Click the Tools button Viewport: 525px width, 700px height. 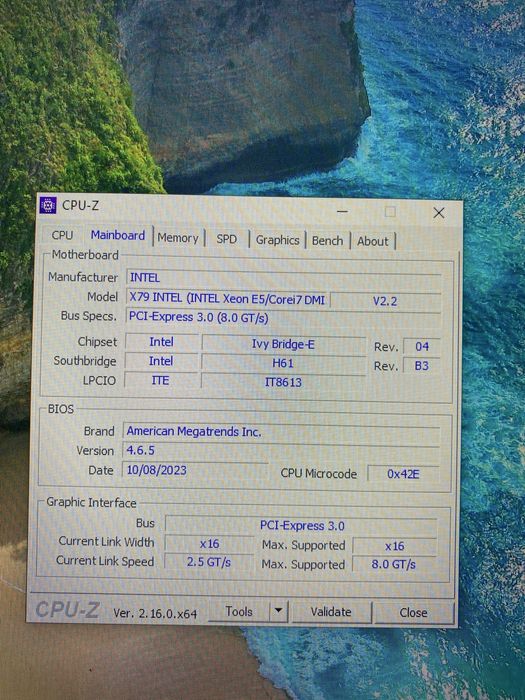coord(239,611)
